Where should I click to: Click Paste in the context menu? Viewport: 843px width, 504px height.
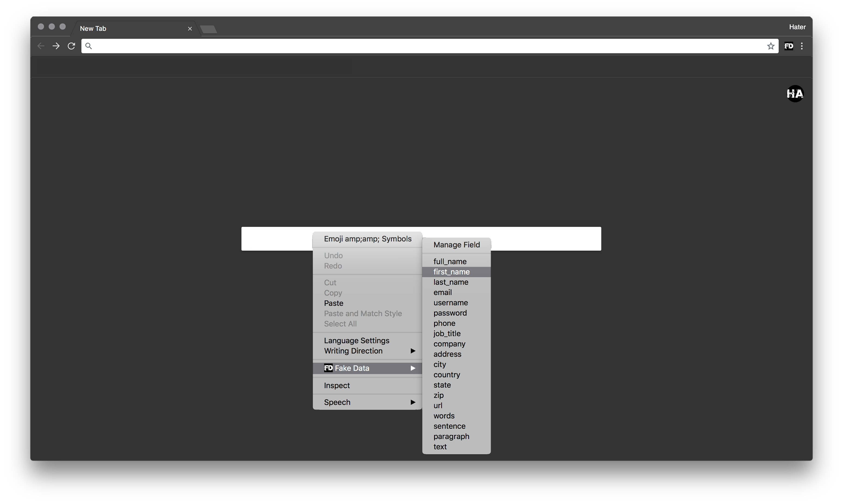pos(334,303)
